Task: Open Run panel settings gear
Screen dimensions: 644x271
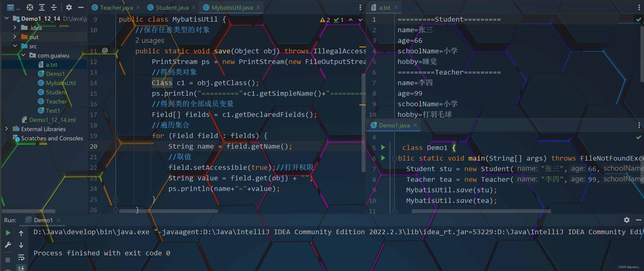Action: point(627,220)
